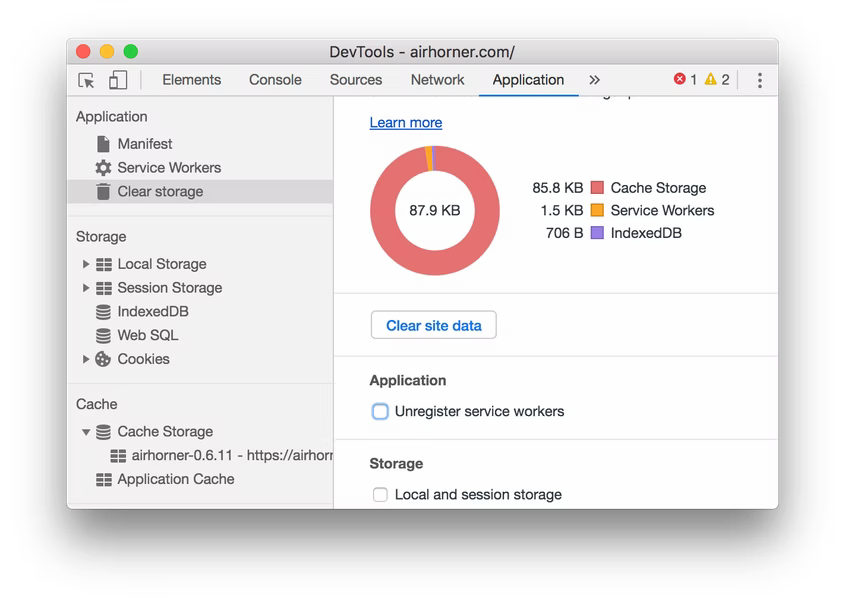Click the 87.9 KB donut chart center
The image size is (845, 604).
pyautogui.click(x=434, y=210)
